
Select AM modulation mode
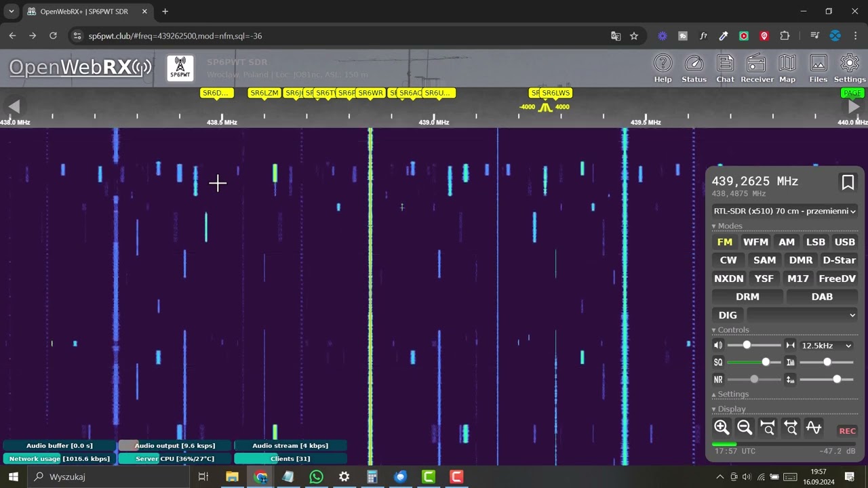click(x=787, y=242)
